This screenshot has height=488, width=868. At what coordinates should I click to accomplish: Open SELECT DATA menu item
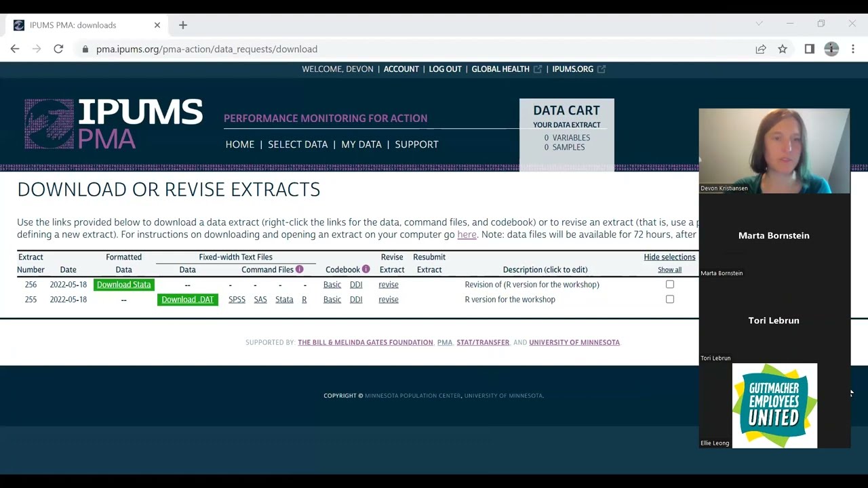[298, 144]
